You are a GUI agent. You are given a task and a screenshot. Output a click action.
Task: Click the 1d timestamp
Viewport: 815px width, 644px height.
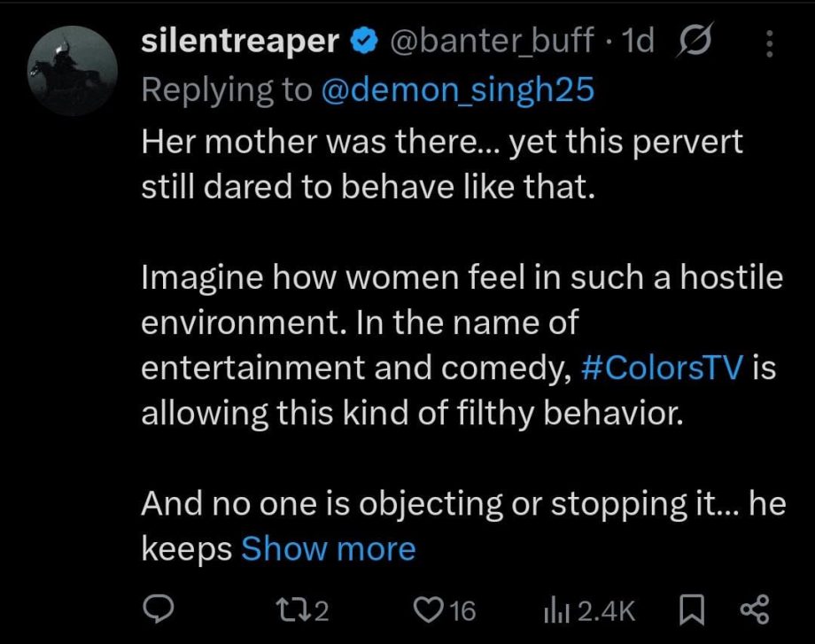tap(639, 42)
